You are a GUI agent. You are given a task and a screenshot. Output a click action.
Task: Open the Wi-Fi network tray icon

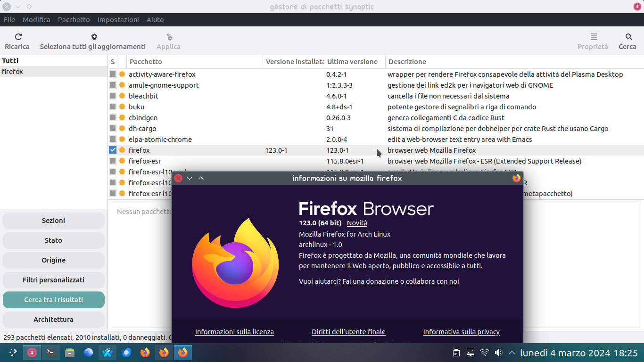coord(485,353)
